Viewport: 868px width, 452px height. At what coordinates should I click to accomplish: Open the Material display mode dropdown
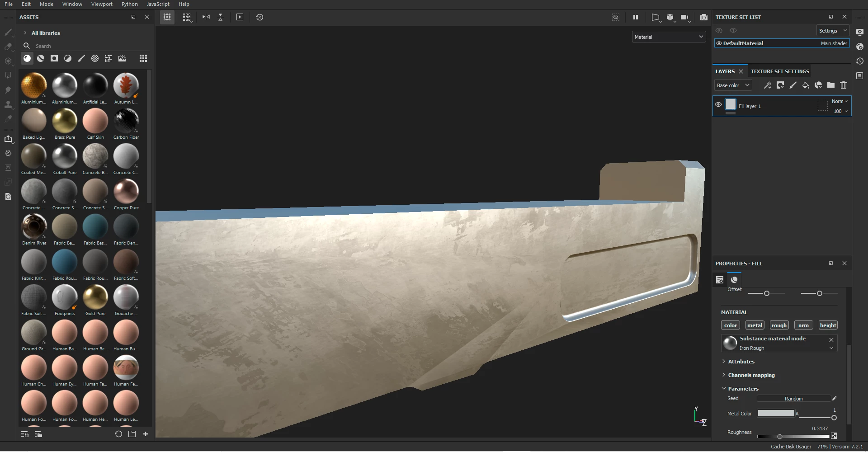point(669,37)
